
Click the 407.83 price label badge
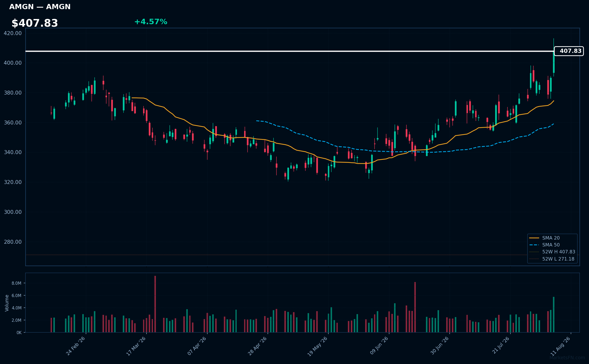[569, 51]
